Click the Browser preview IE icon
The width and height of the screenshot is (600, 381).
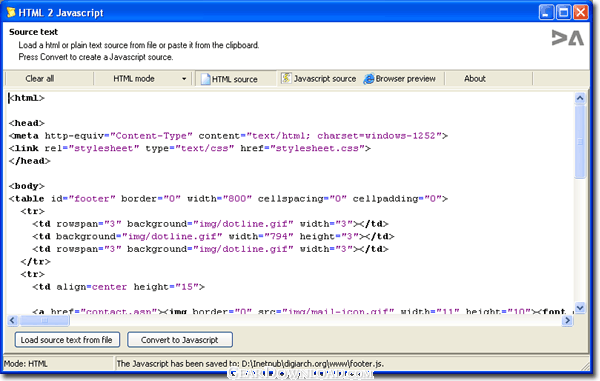369,79
